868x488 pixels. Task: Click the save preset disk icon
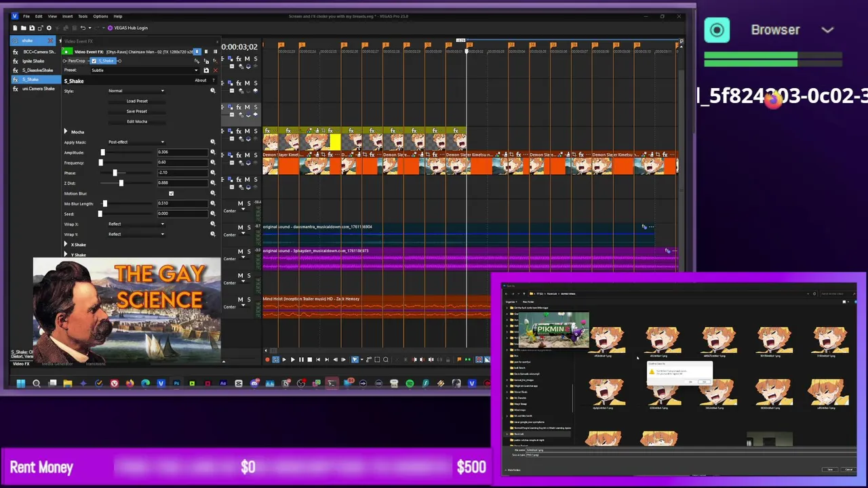point(206,70)
